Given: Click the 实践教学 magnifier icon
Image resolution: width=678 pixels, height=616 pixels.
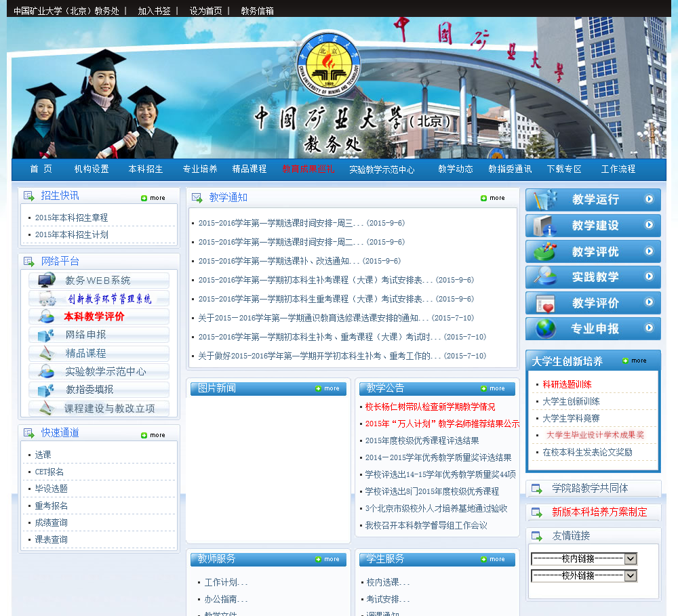Looking at the screenshot, I should [x=544, y=276].
